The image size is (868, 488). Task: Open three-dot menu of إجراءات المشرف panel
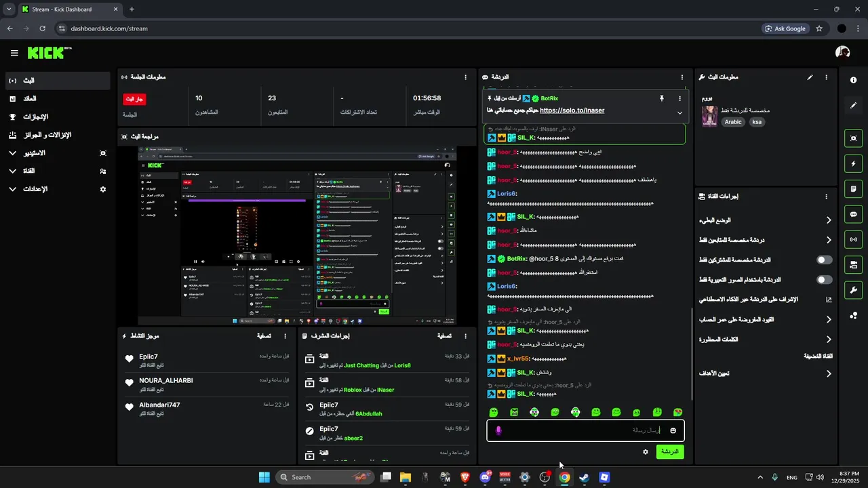pyautogui.click(x=465, y=335)
